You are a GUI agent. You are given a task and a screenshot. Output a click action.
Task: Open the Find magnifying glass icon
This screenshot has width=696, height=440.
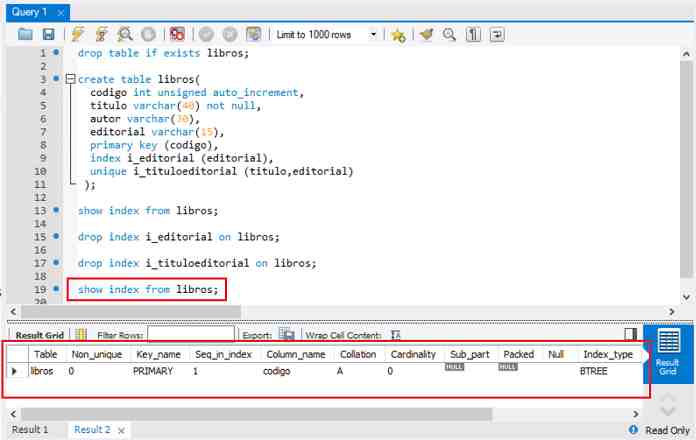click(449, 34)
